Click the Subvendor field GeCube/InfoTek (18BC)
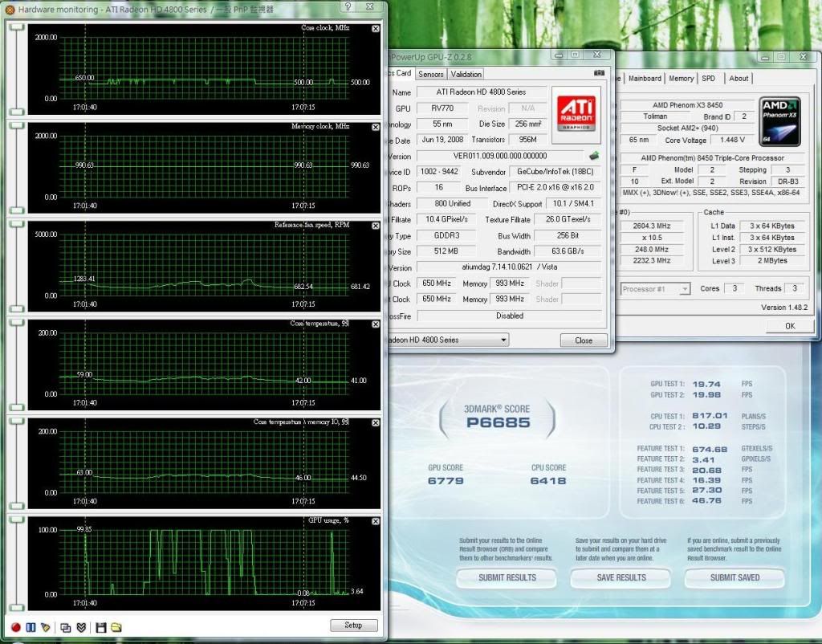Screen dimensions: 822x644 (555, 172)
